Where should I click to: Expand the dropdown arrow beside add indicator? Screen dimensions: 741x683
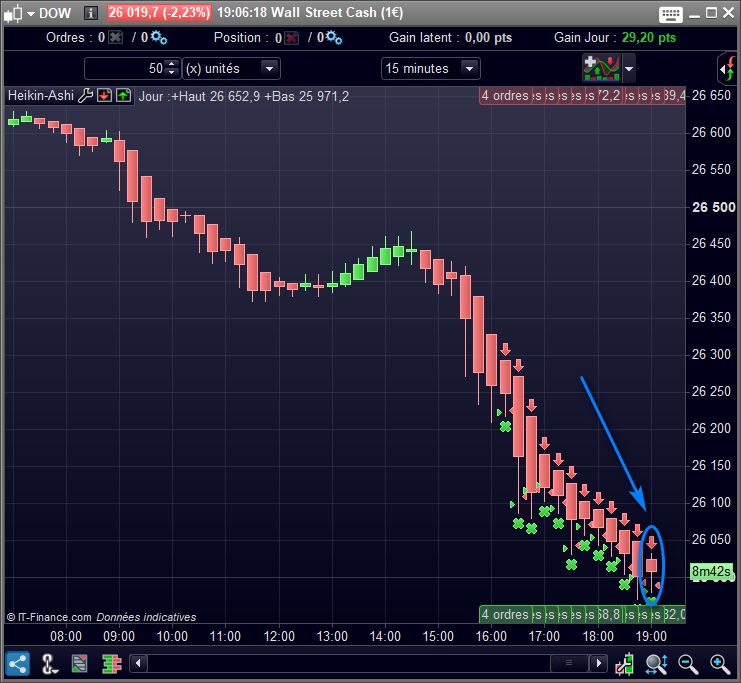pos(629,69)
